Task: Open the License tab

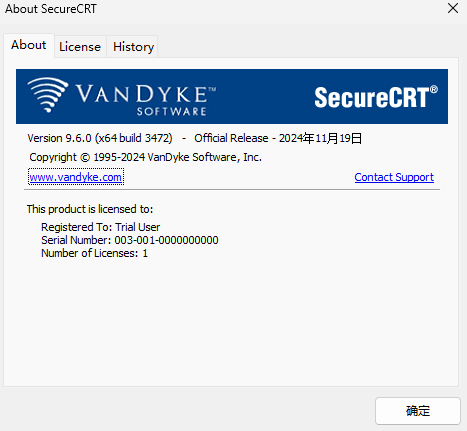Action: pyautogui.click(x=80, y=47)
